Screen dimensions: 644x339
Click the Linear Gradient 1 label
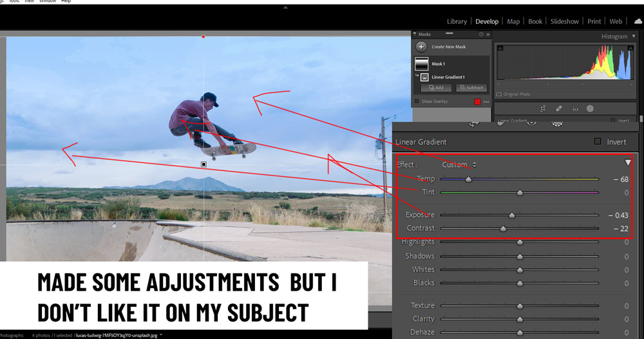click(x=448, y=77)
